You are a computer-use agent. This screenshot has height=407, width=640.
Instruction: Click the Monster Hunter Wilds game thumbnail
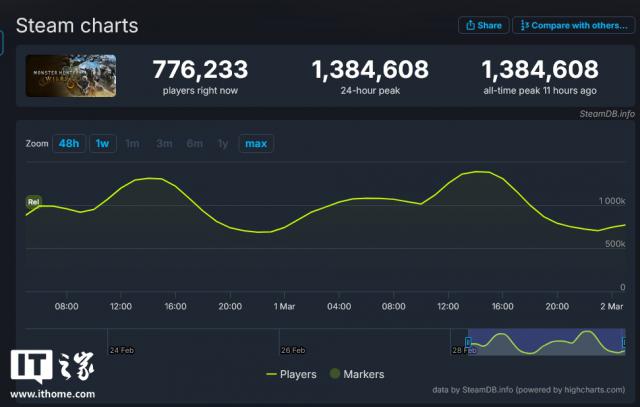71,75
